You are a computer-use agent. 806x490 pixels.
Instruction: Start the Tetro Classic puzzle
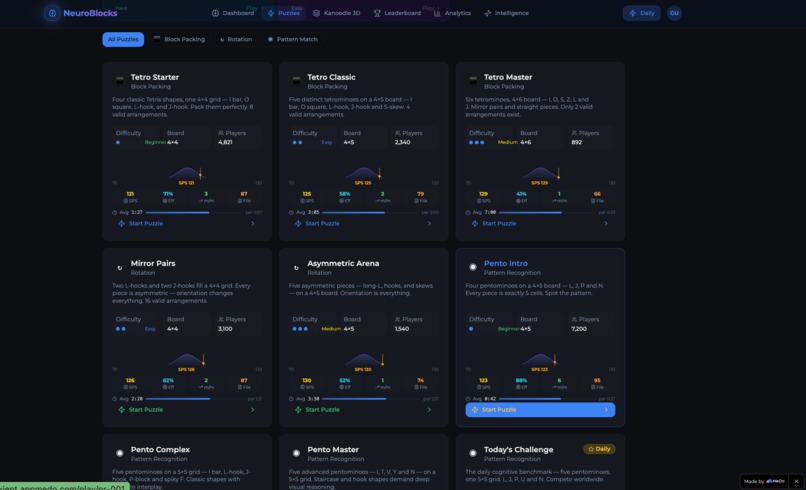pyautogui.click(x=363, y=224)
